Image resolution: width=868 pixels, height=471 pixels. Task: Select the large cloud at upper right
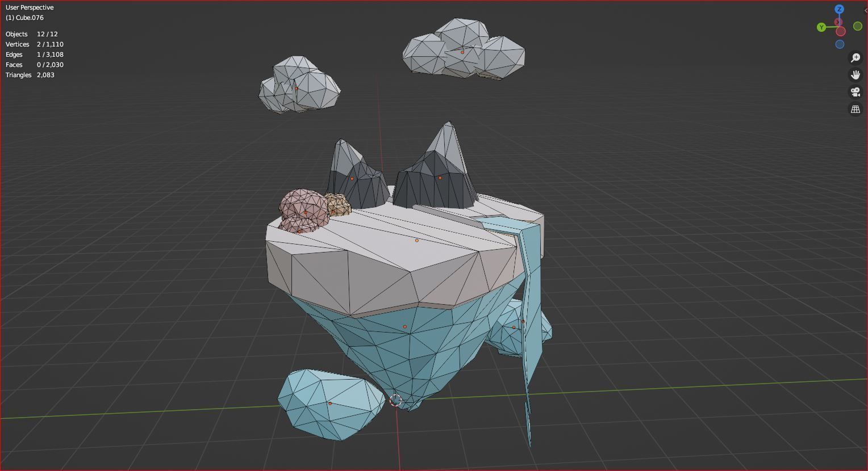pos(463,48)
